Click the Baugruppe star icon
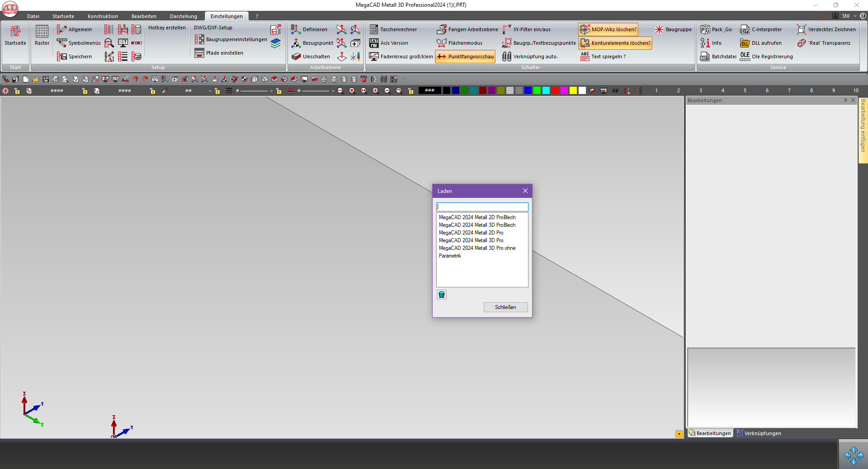868x469 pixels. (x=659, y=29)
